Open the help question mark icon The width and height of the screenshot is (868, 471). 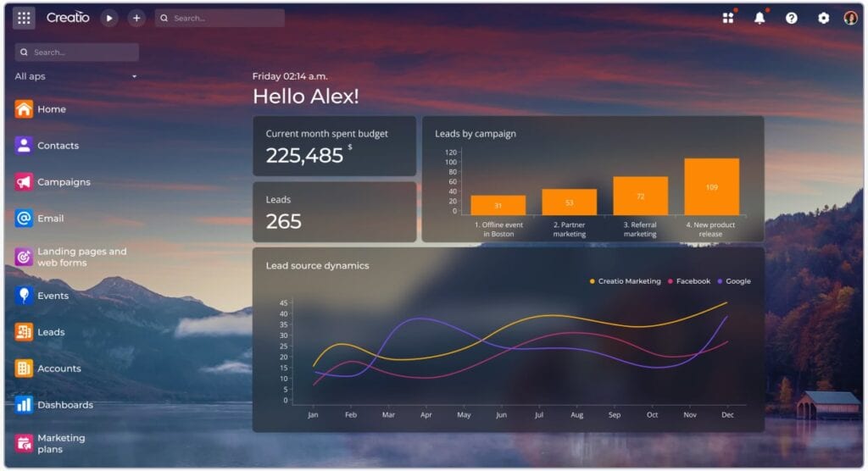[792, 18]
